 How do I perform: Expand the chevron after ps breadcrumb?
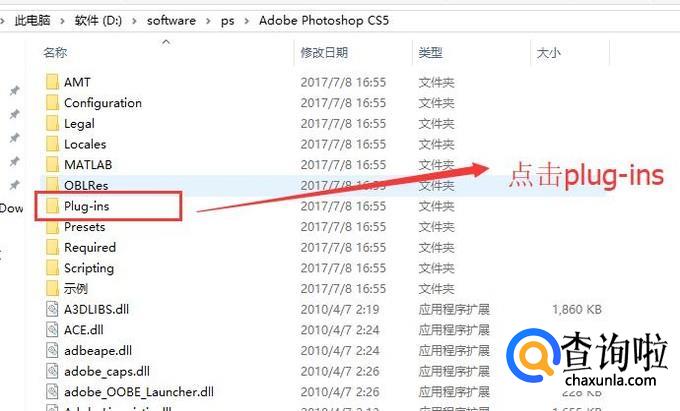pos(247,21)
